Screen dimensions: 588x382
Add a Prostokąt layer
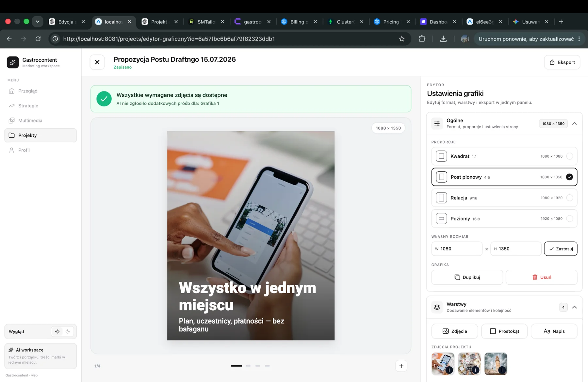(504, 331)
